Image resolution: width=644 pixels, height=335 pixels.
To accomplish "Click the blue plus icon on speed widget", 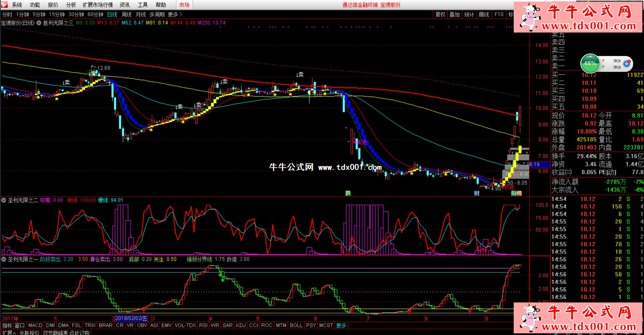I will 627,63.
